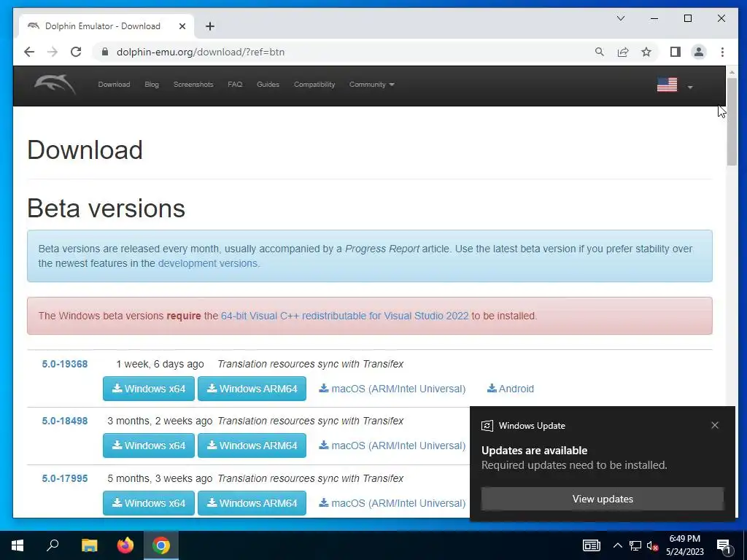This screenshot has width=747, height=560.
Task: Click the scrollbar up arrow
Action: pyautogui.click(x=732, y=72)
